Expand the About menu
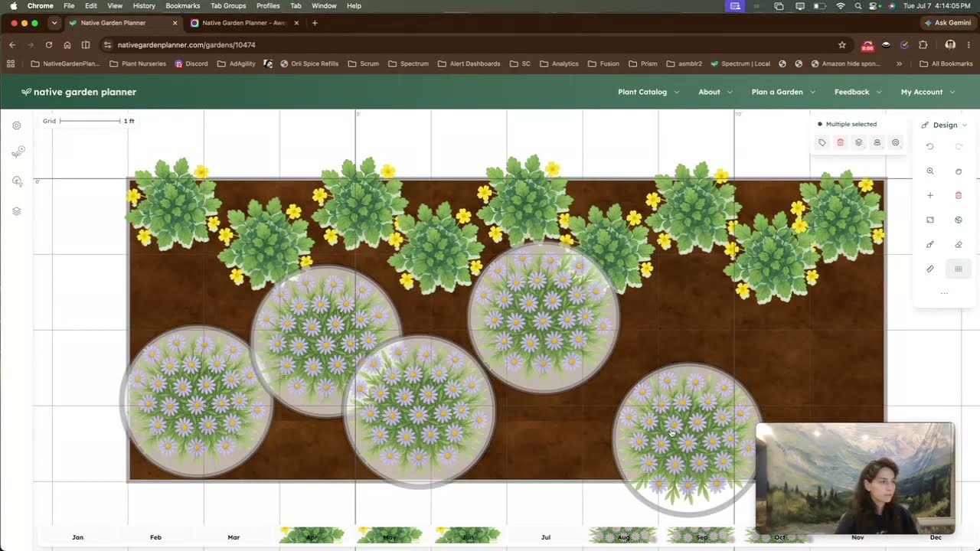 click(x=715, y=92)
